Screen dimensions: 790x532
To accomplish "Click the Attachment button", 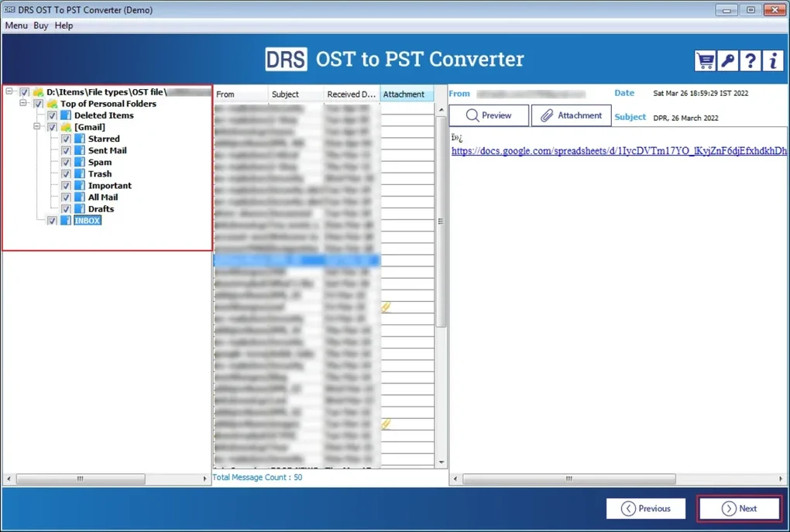I will tap(572, 115).
